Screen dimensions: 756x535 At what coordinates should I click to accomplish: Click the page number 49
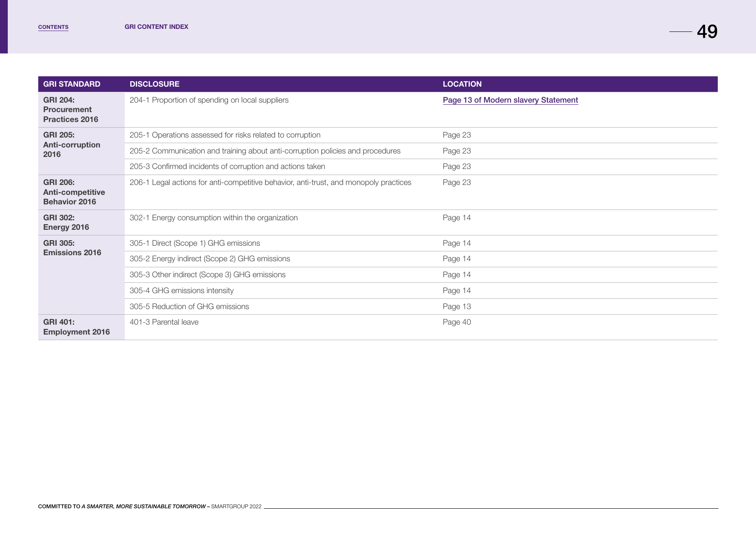click(x=707, y=31)
